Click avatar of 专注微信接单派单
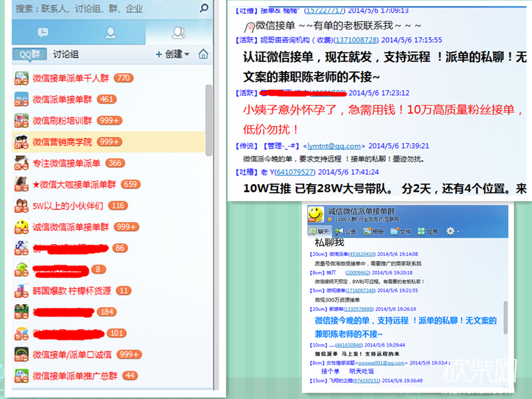The height and width of the screenshot is (399, 532). click(x=21, y=163)
